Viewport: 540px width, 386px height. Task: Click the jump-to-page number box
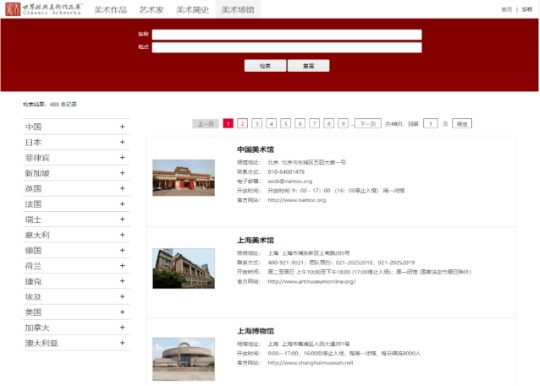click(x=430, y=124)
